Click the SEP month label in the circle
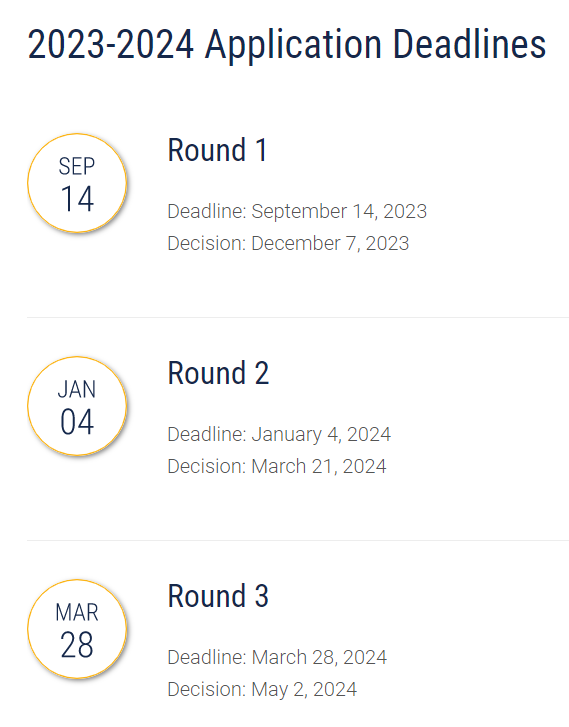569x727 pixels. point(77,166)
